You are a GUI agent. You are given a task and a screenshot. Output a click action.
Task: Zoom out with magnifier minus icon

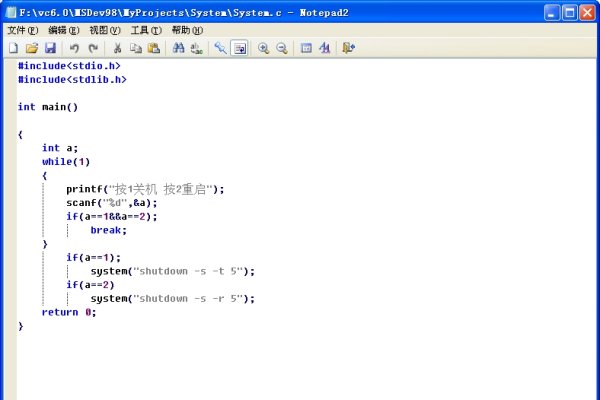click(282, 48)
